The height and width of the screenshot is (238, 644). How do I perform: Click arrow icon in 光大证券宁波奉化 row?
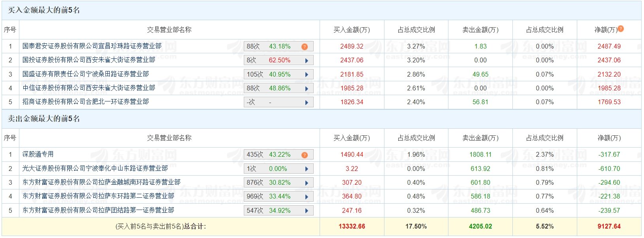(307, 169)
